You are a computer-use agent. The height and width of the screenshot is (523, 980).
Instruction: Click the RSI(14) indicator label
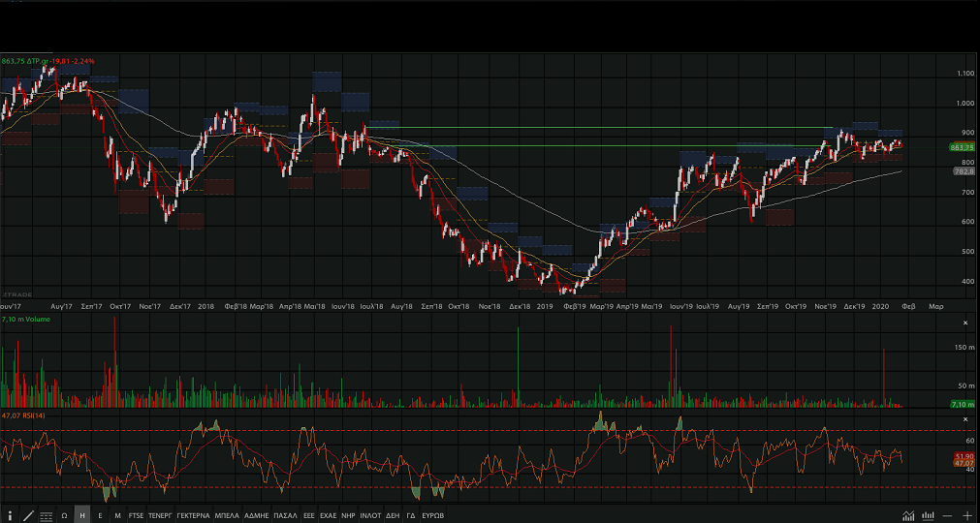pyautogui.click(x=33, y=415)
